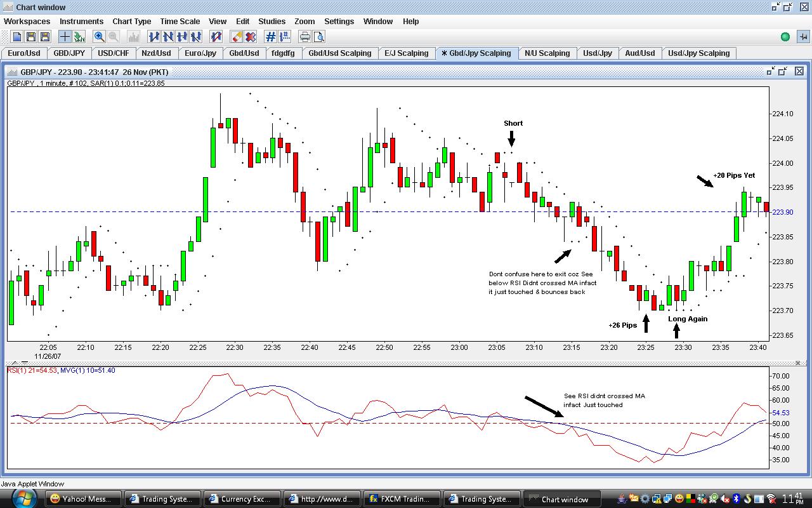Viewport: 812px width, 508px height.
Task: Select the crosshair cursor tool
Action: [65, 37]
